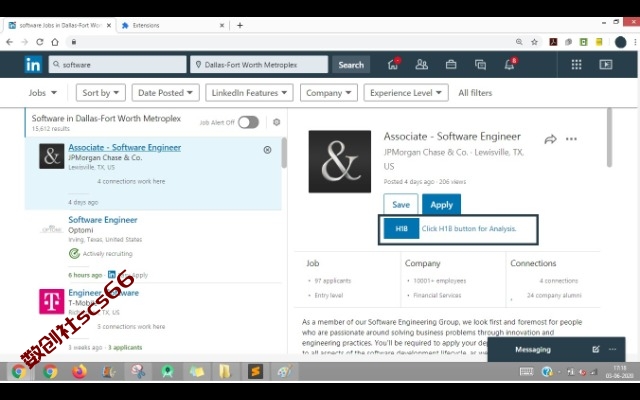Click the Messaging bar title
The height and width of the screenshot is (400, 640).
click(x=533, y=349)
